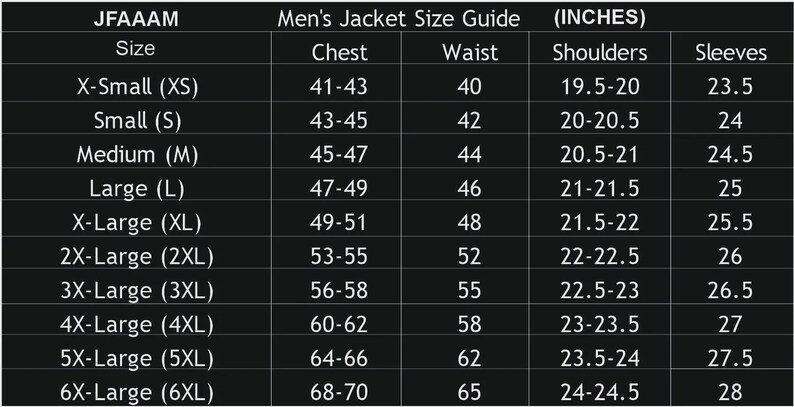Select the 6X-Large (6XL) size label

(137, 392)
